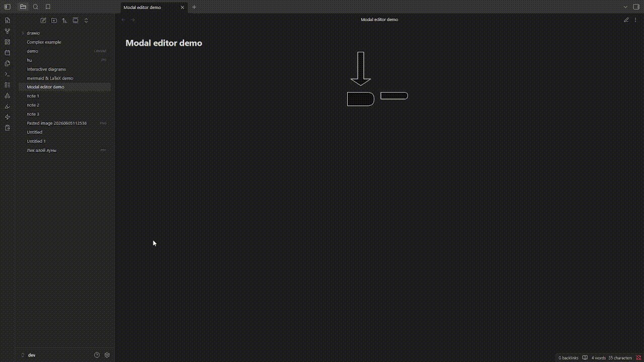
Task: Click the pen drawing ribbon icon
Action: (7, 106)
